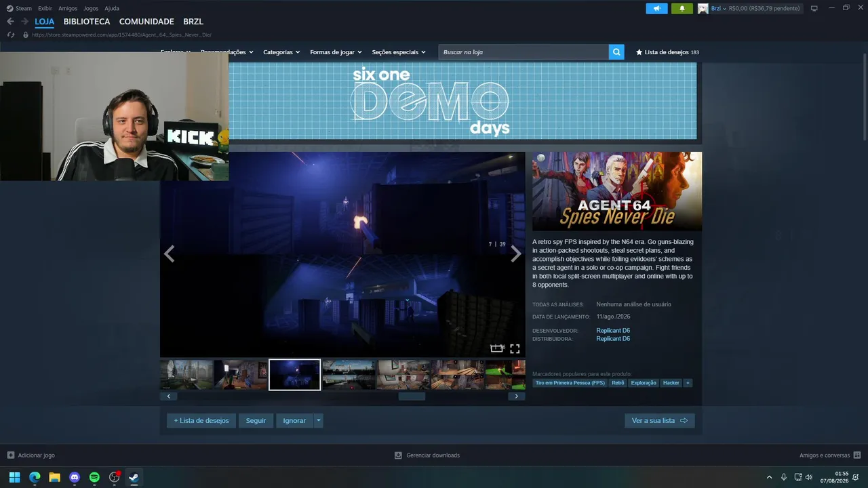Image resolution: width=868 pixels, height=488 pixels.
Task: Click the Tiro em Primeira Pessoa (FPS) tag
Action: tap(570, 383)
